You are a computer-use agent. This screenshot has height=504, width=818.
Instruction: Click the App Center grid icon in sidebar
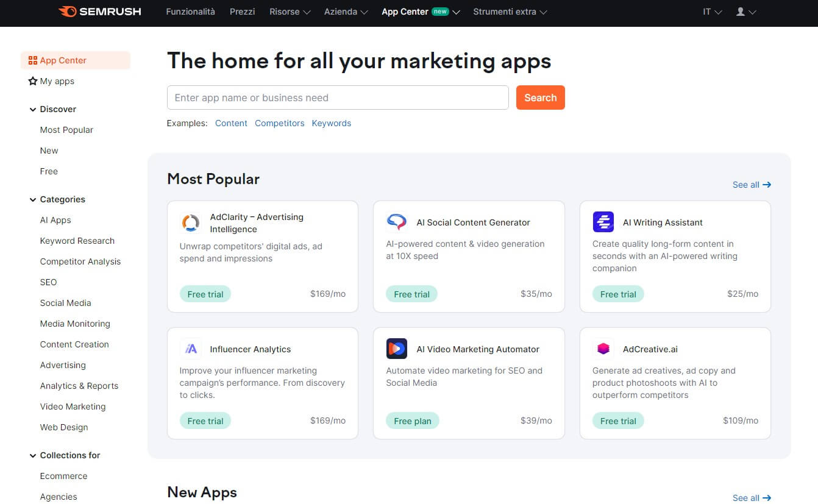[33, 60]
